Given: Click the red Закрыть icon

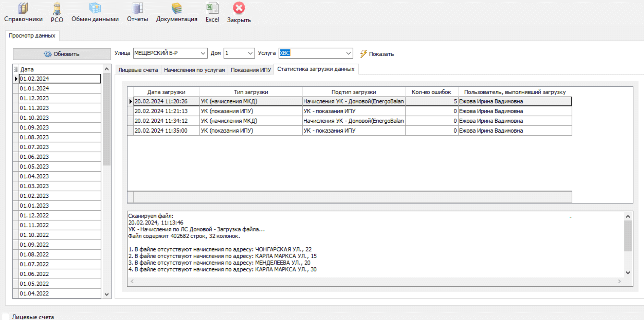Looking at the screenshot, I should click(239, 9).
